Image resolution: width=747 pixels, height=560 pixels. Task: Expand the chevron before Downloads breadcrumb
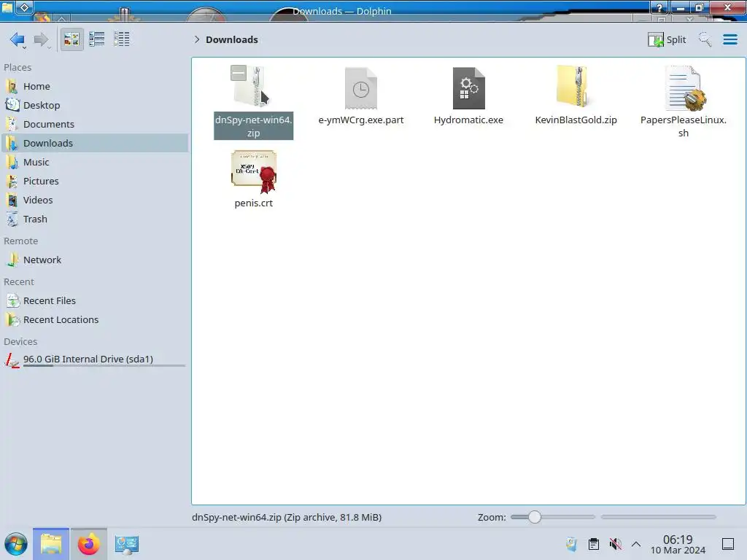[x=197, y=39]
